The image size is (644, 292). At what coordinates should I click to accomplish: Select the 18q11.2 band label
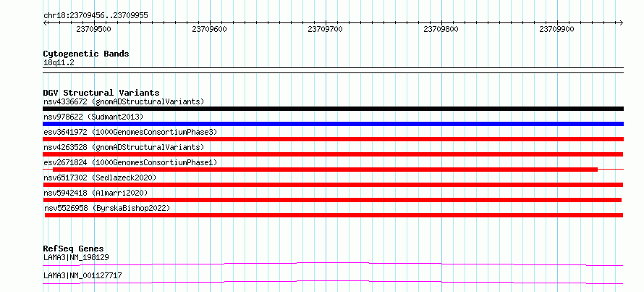coord(59,63)
